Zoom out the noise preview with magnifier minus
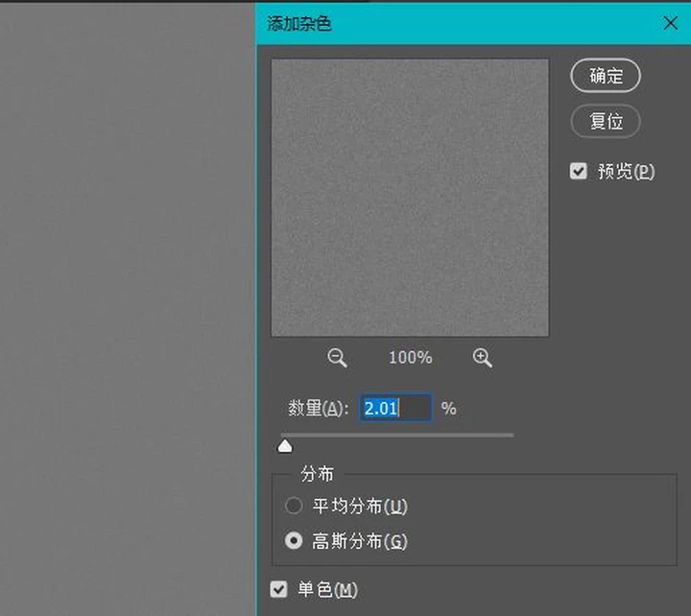This screenshot has width=691, height=616. [x=337, y=358]
